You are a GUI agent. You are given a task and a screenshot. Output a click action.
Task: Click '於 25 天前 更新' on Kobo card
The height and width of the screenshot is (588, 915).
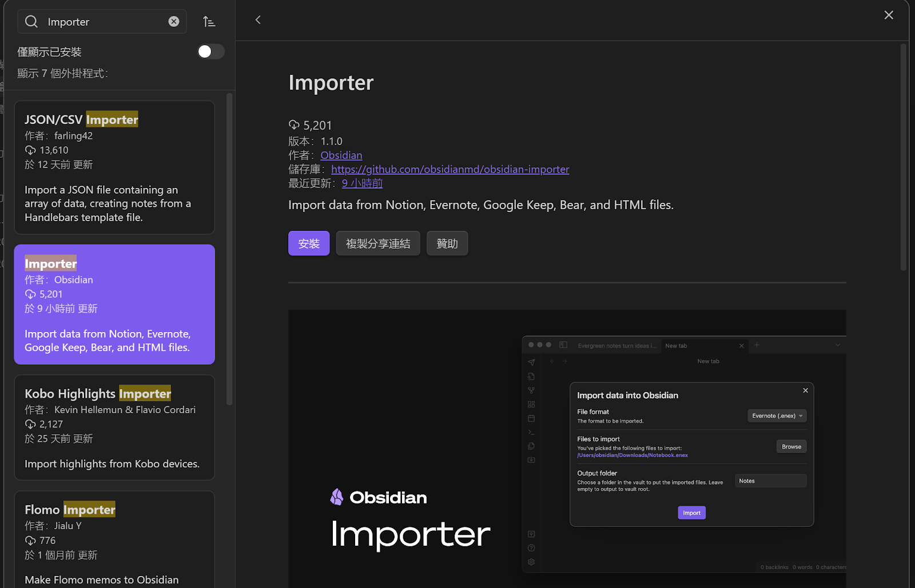[x=59, y=439]
